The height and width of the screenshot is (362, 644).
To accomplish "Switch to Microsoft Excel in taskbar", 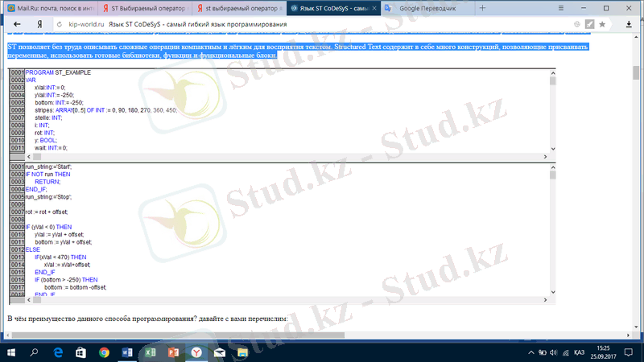I will [151, 352].
